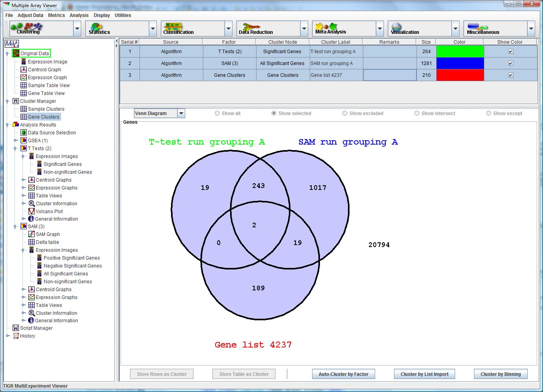Viewport: 543px width, 392px height.
Task: Uncheck Show Color for T-test grouping row
Action: click(511, 52)
